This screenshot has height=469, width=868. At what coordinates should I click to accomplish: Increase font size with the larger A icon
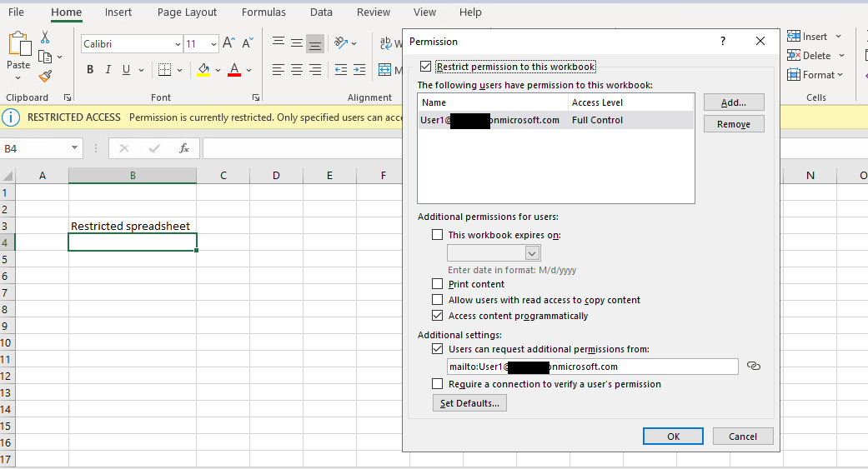coord(228,43)
